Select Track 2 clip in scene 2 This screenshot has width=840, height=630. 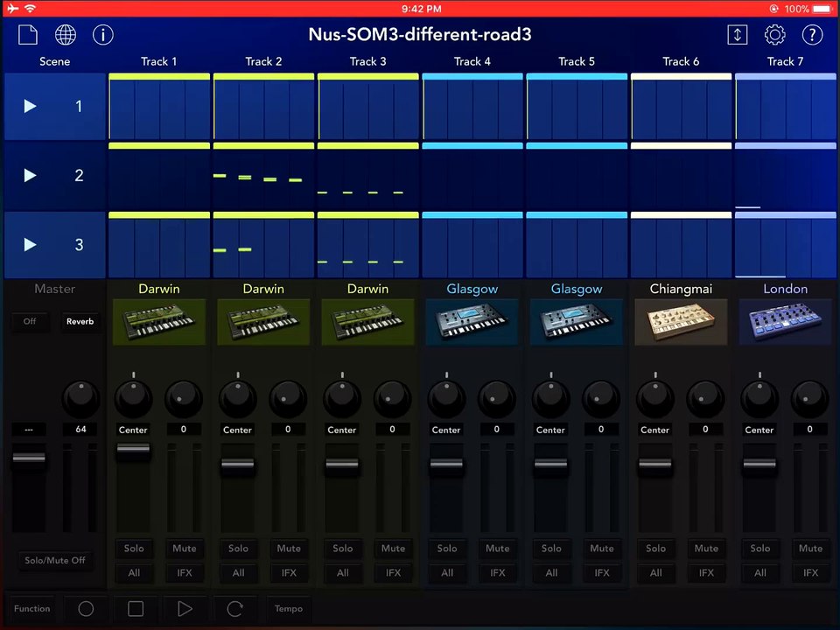coord(263,176)
